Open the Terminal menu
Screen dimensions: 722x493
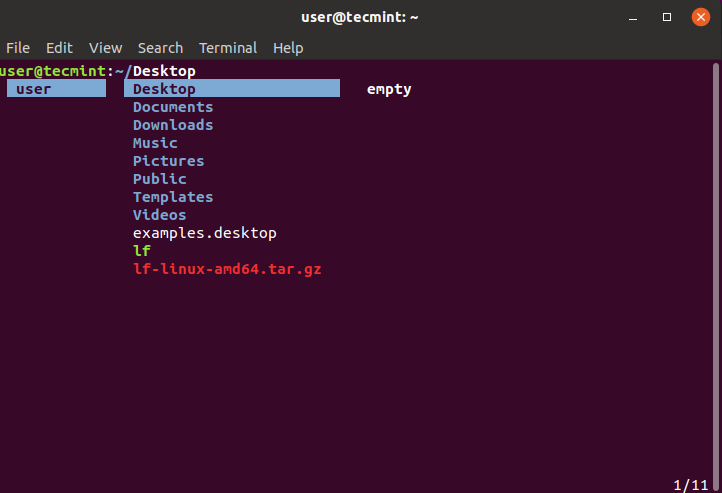228,48
